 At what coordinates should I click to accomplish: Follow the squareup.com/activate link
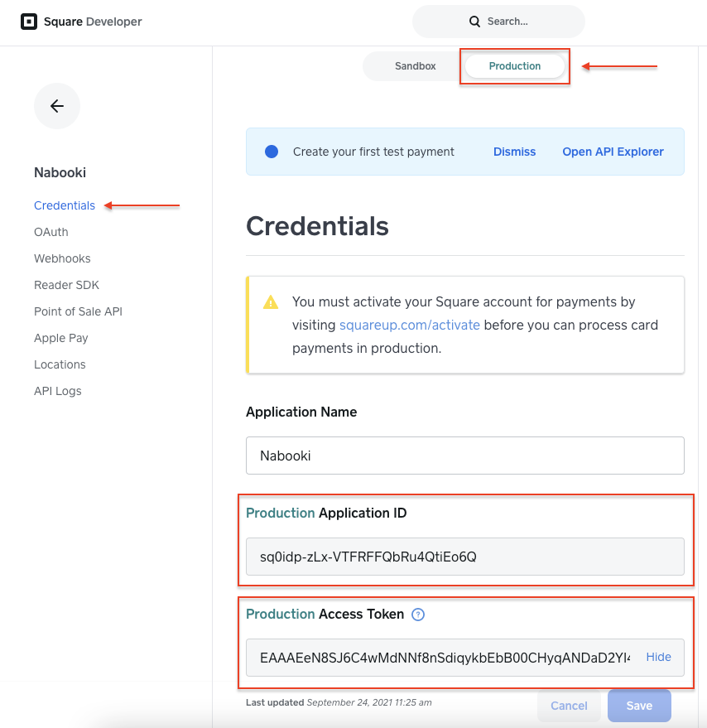pyautogui.click(x=410, y=325)
